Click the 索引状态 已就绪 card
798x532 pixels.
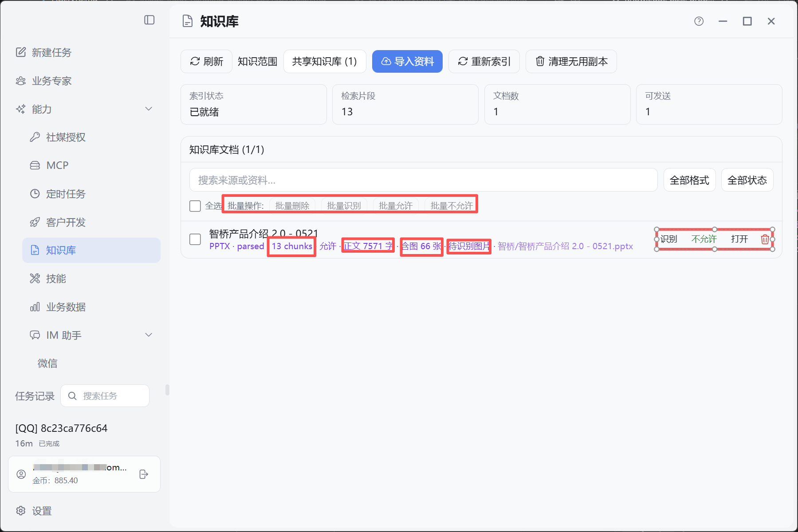[254, 104]
